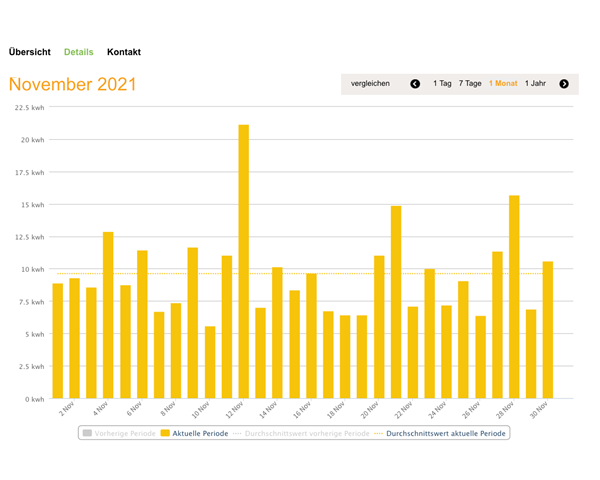This screenshot has width=600, height=480.
Task: Select the 1 Monat time range
Action: [503, 84]
